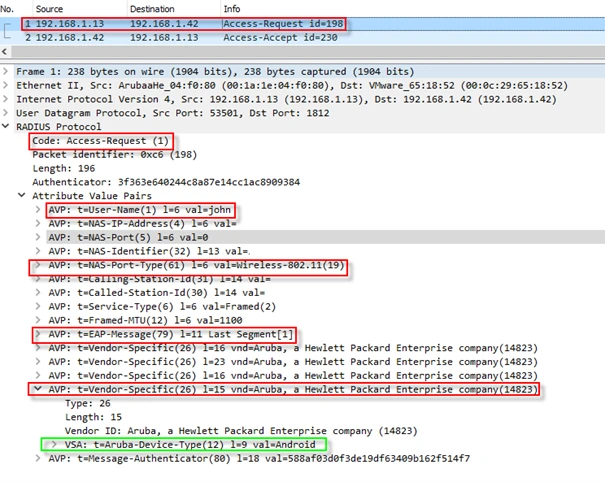Expand the Ethernet II layer
The image size is (605, 482).
(8, 86)
